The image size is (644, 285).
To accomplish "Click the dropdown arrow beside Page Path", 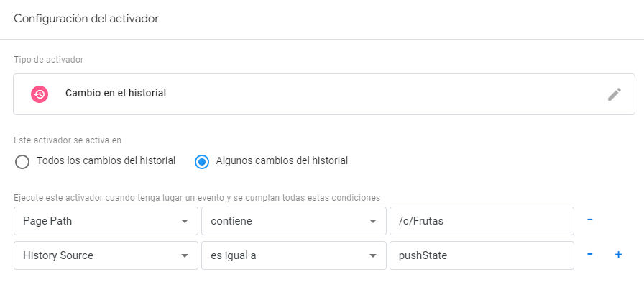I will pyautogui.click(x=185, y=221).
